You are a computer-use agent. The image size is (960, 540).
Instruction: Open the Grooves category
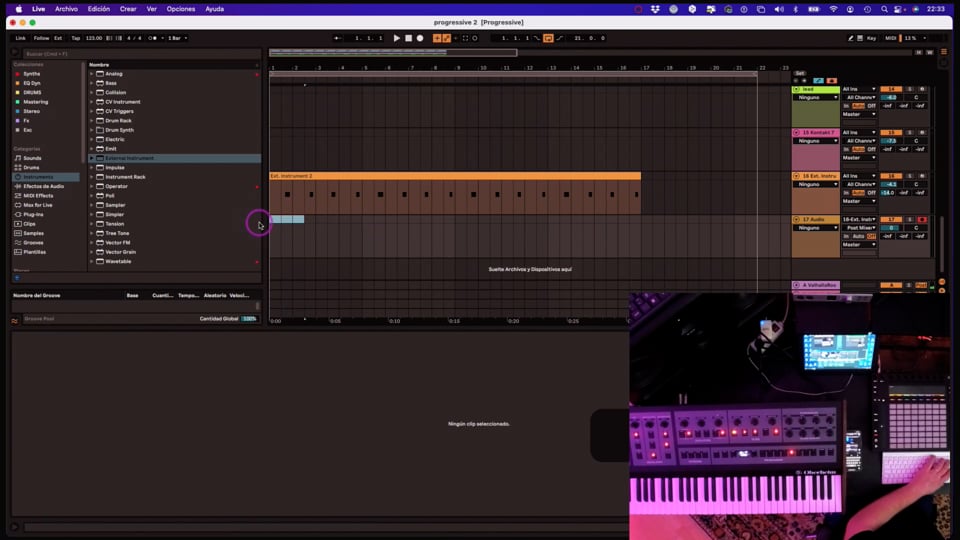pos(33,243)
